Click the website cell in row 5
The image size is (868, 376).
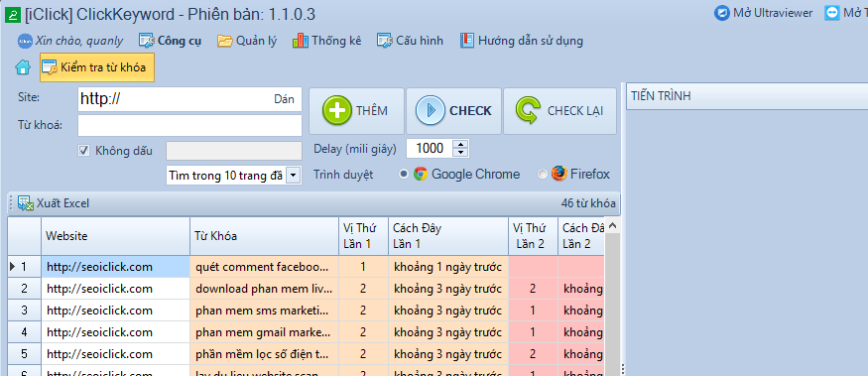pyautogui.click(x=116, y=354)
